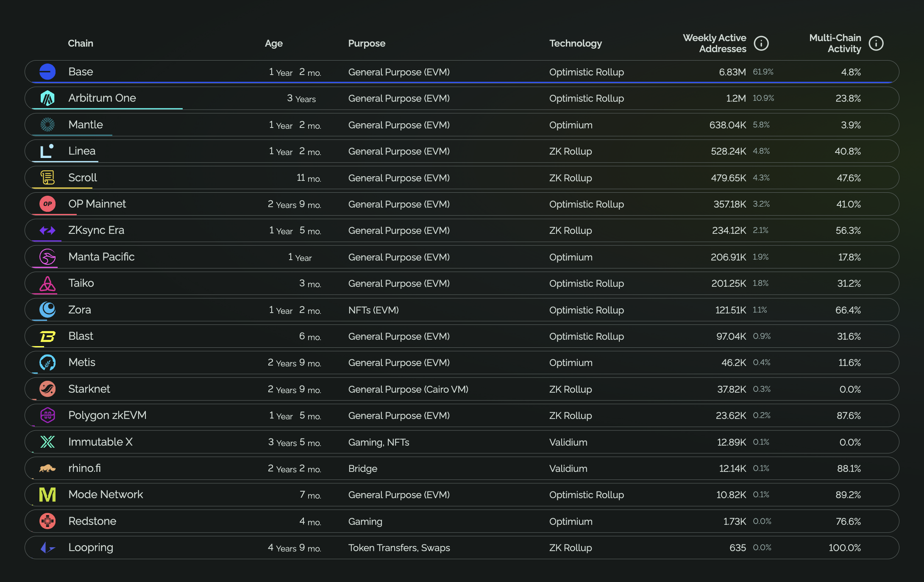Image resolution: width=924 pixels, height=582 pixels.
Task: Click the Redstone logo icon
Action: (x=47, y=521)
